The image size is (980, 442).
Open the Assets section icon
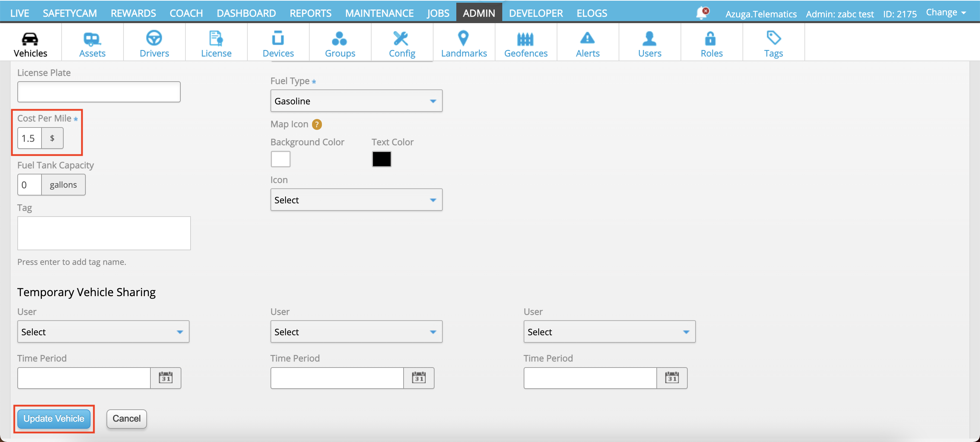tap(92, 38)
